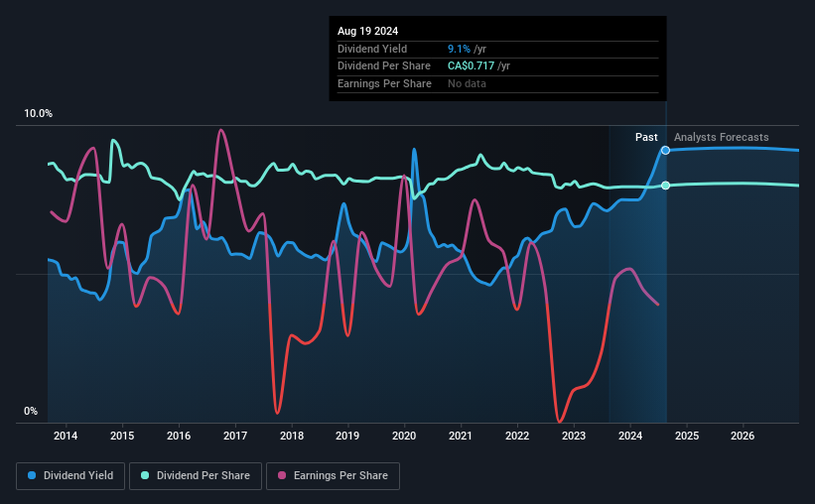Click the 'Earnings Per Share' tooltip row label
Image resolution: width=815 pixels, height=504 pixels.
coord(384,83)
